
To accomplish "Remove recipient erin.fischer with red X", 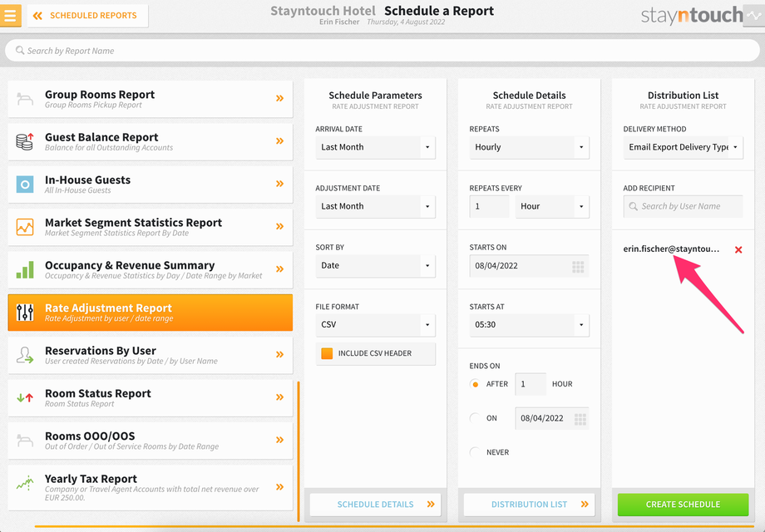I will coord(738,249).
